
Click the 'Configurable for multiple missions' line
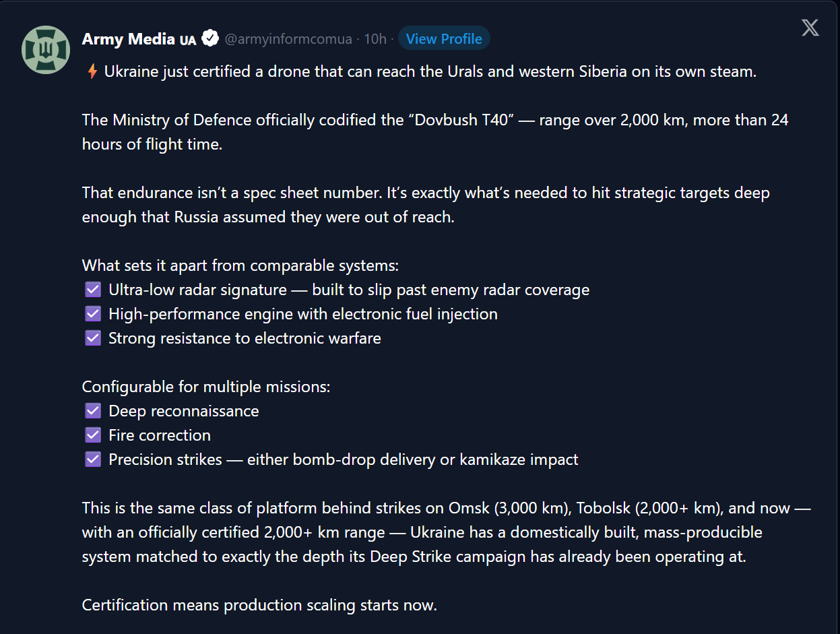tap(206, 387)
